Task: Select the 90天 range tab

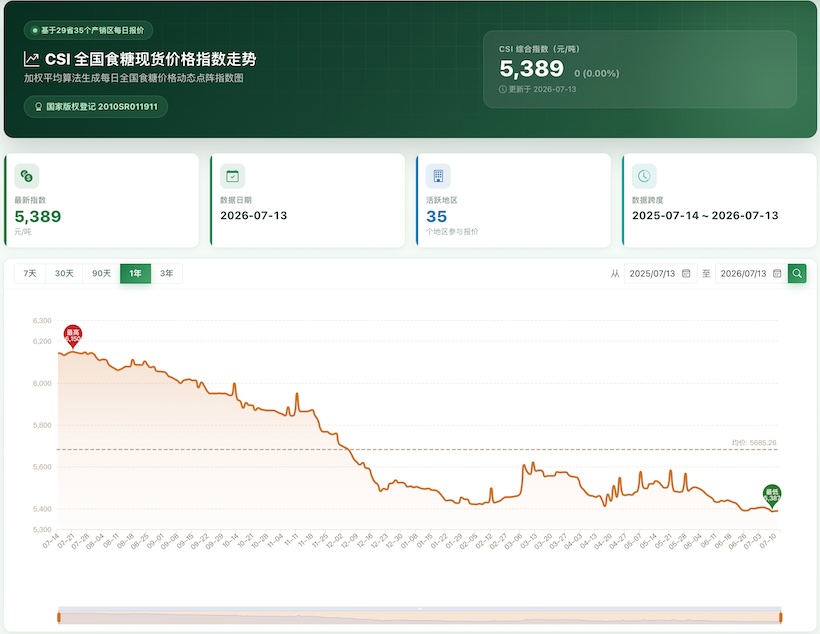Action: point(101,274)
